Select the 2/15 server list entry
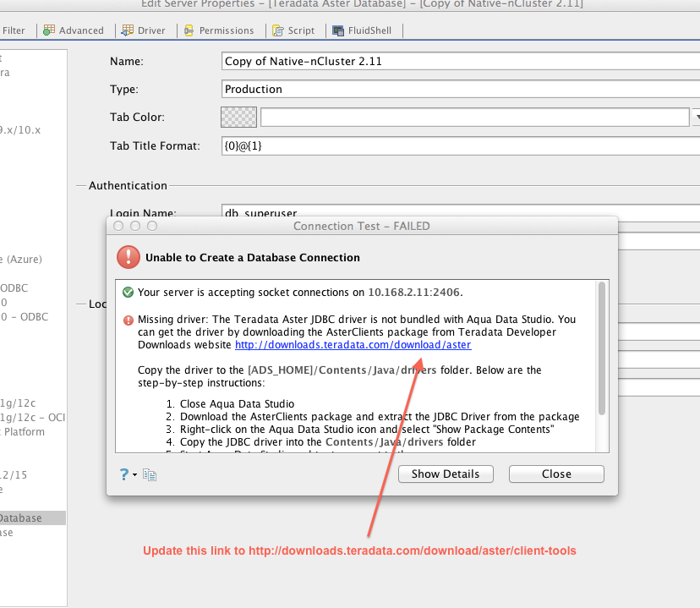700x608 pixels. pyautogui.click(x=14, y=474)
